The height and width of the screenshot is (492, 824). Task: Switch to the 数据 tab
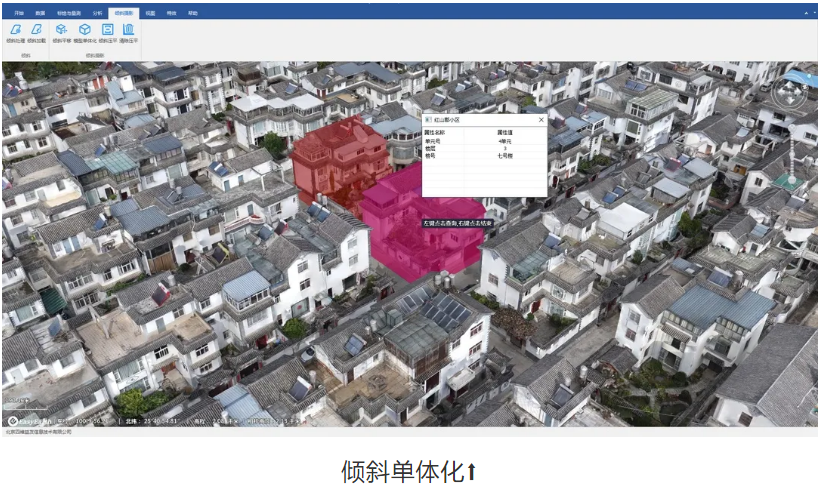pyautogui.click(x=40, y=12)
